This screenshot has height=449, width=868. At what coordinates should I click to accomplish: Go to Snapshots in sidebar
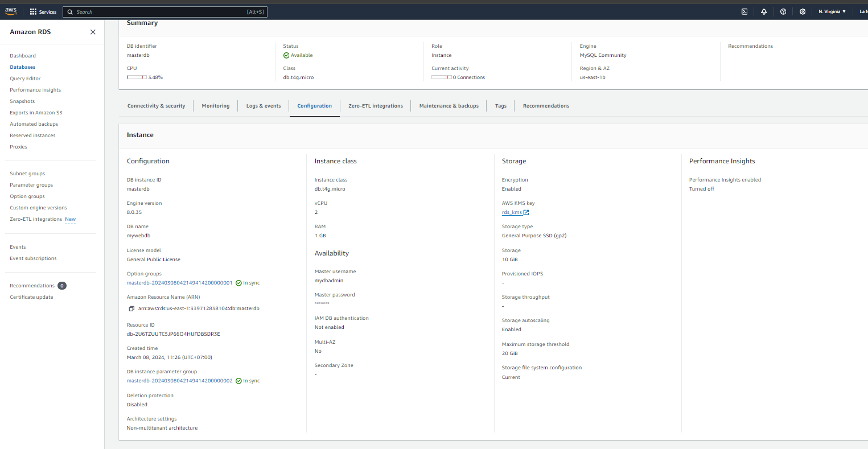pos(22,101)
